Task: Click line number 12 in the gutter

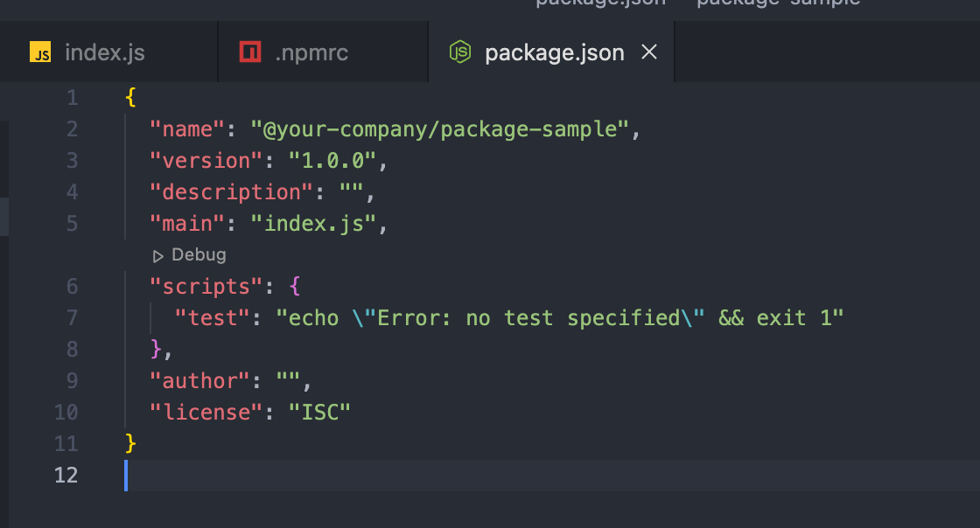Action: (66, 475)
